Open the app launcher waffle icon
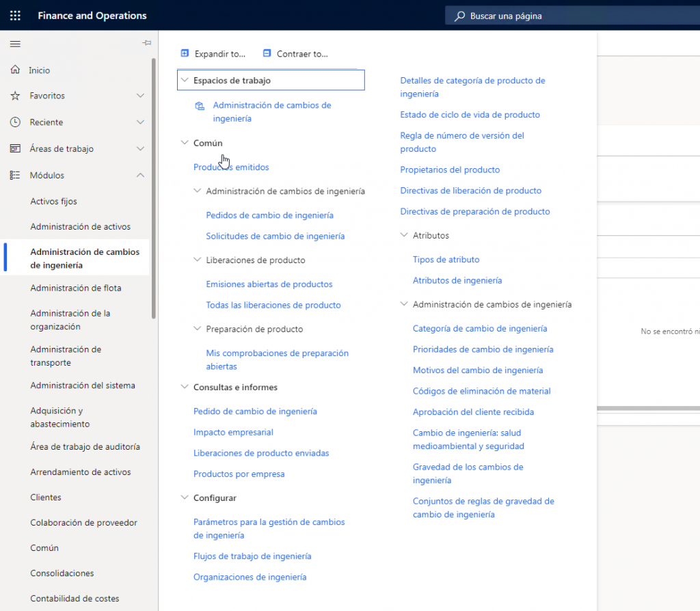The width and height of the screenshot is (700, 611). (x=15, y=15)
